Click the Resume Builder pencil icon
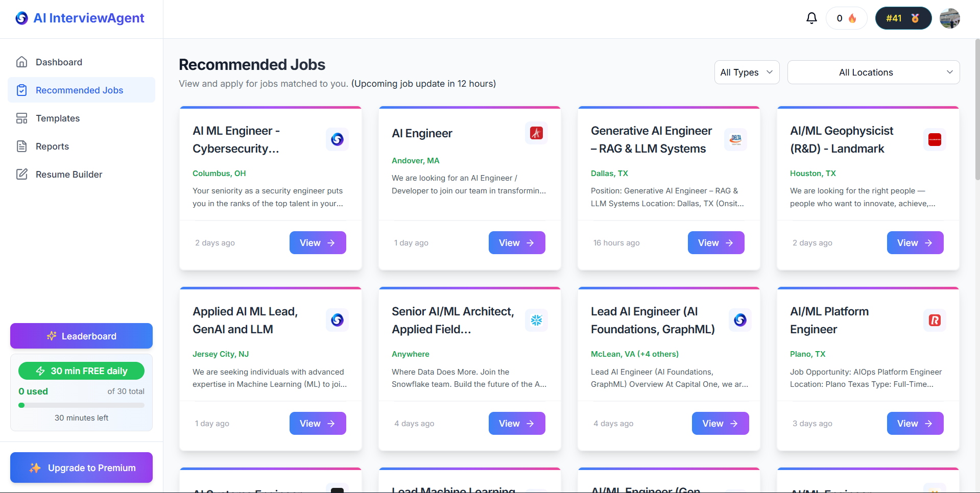 point(21,175)
